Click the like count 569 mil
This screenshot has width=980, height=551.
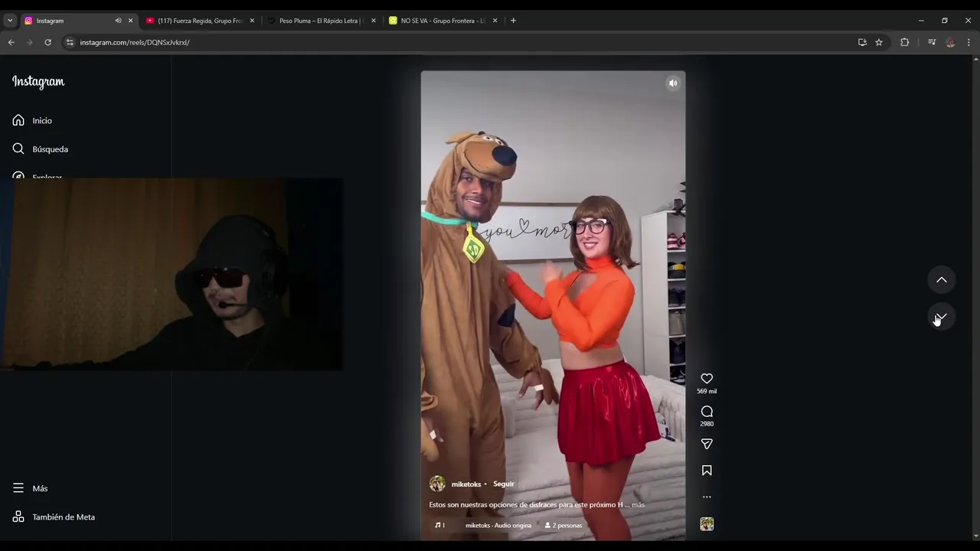[x=707, y=391]
